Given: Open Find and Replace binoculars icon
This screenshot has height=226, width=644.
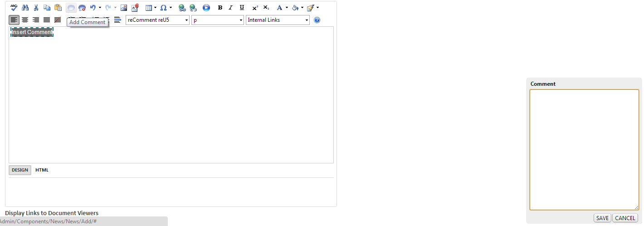Looking at the screenshot, I should 25,8.
